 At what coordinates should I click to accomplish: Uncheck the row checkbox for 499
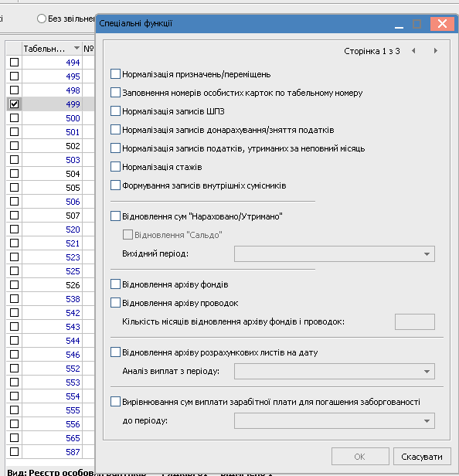pos(14,104)
